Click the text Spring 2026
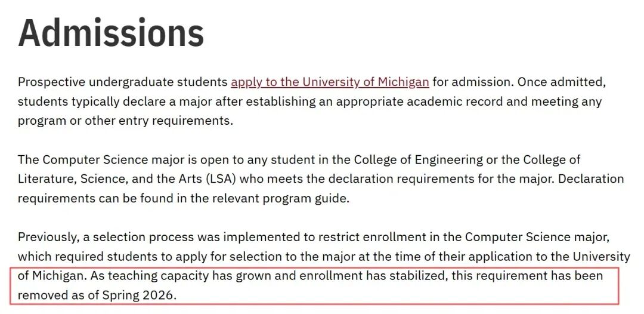This screenshot has width=644, height=314. click(x=139, y=295)
